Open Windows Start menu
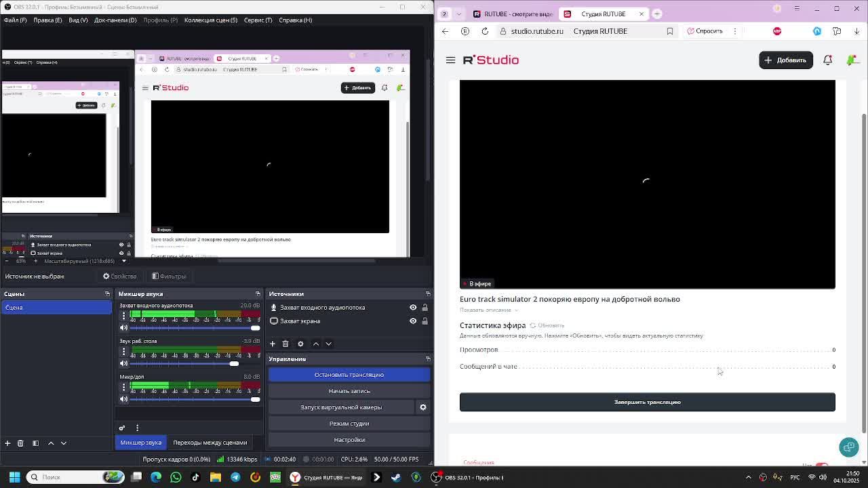Viewport: 868px width, 488px height. (x=14, y=477)
